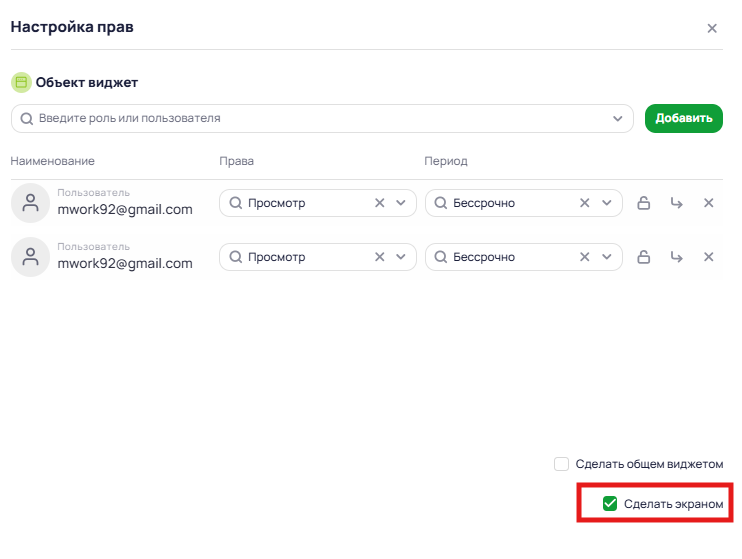Remove the second user row with X icon
Image resolution: width=742 pixels, height=559 pixels.
click(709, 257)
